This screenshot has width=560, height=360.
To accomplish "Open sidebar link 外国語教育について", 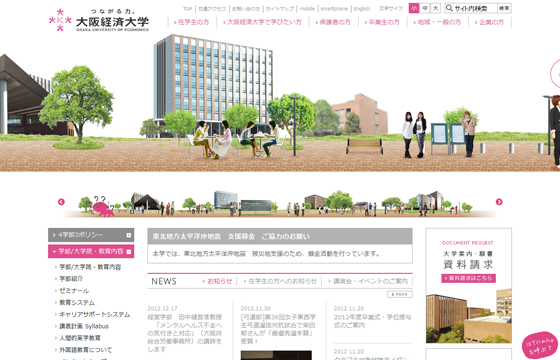I will (x=85, y=350).
